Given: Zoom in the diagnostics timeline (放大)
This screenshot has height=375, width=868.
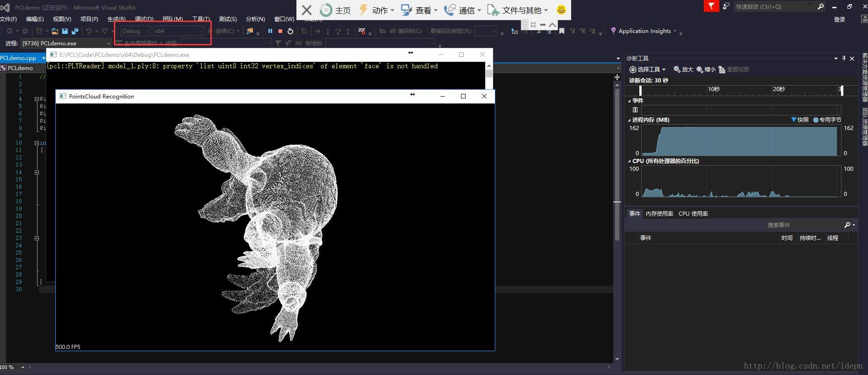Looking at the screenshot, I should click(683, 70).
